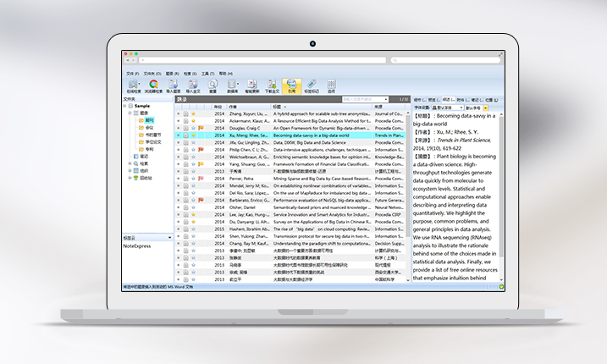Open the 工具 (T) menu
Image resolution: width=607 pixels, height=364 pixels.
pyautogui.click(x=207, y=74)
